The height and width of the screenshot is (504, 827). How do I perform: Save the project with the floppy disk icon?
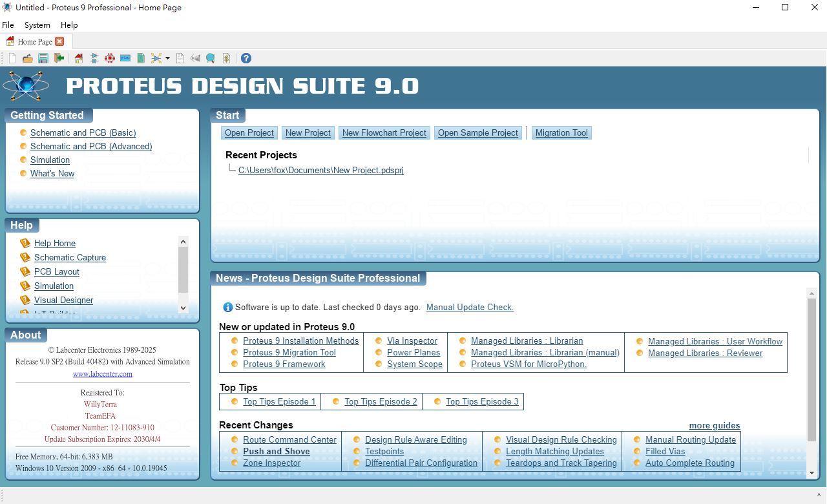pos(43,58)
